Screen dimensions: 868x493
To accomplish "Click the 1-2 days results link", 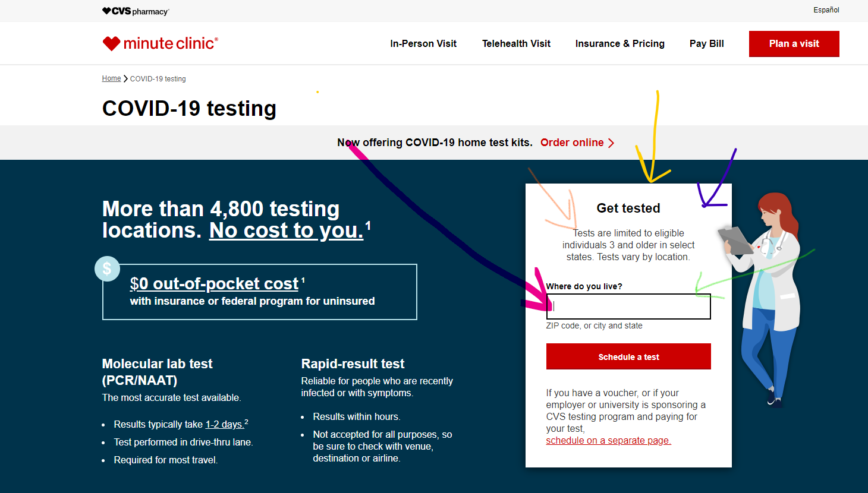I will 224,424.
